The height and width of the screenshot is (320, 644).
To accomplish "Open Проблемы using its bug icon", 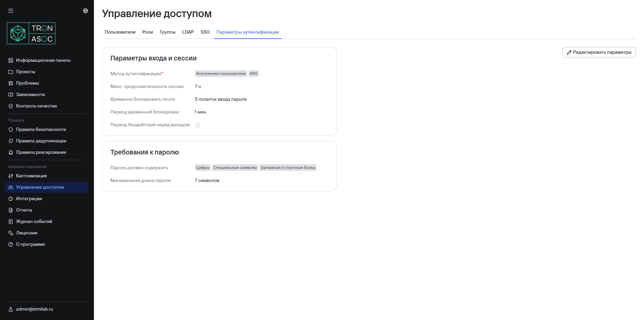I will (x=10, y=83).
